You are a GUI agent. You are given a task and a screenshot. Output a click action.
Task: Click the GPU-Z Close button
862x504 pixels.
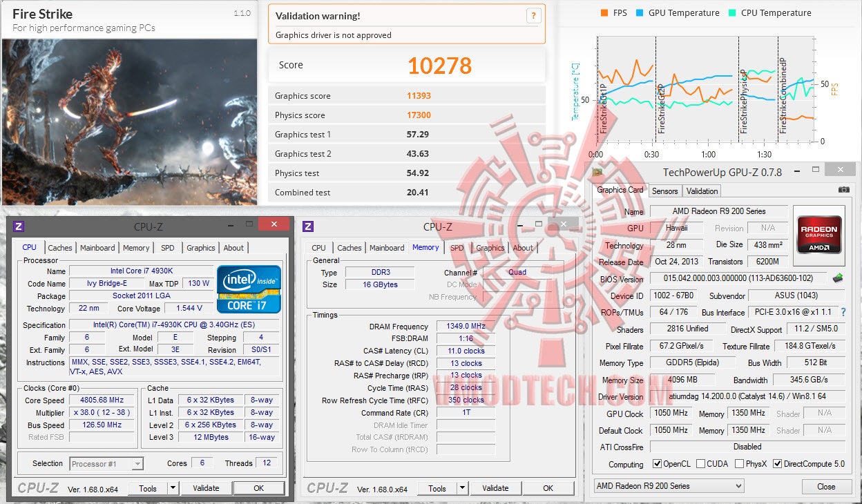point(826,487)
